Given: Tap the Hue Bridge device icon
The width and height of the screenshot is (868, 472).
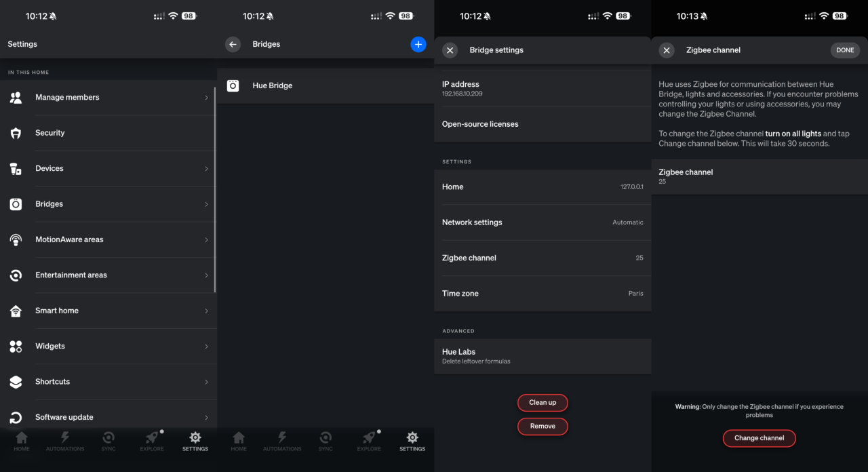Looking at the screenshot, I should [233, 85].
